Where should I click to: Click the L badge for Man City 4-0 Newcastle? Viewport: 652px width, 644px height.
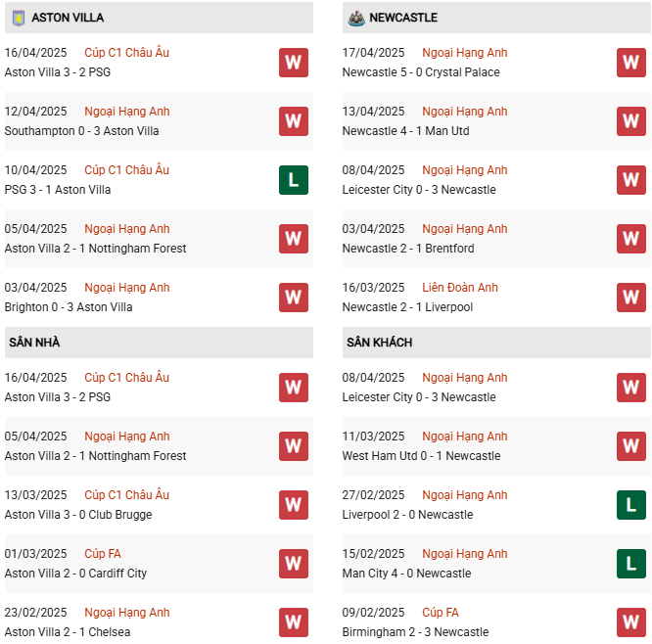[x=631, y=564]
